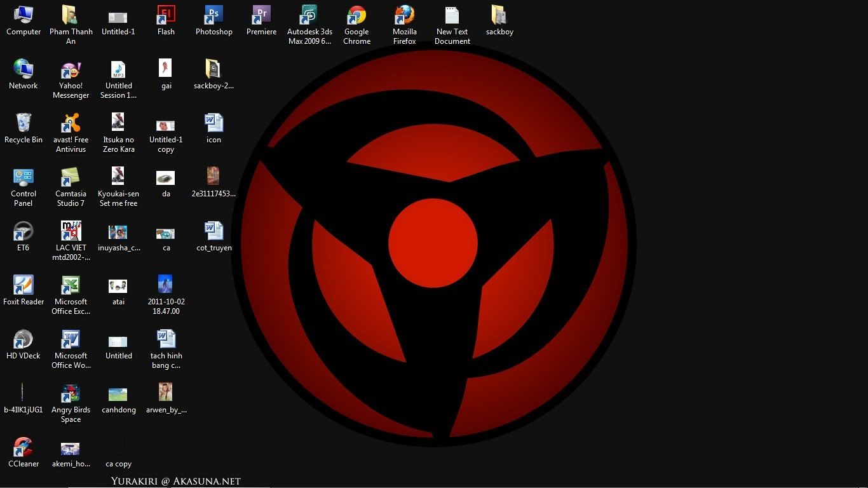Launch HD VDeck shortcut
This screenshot has height=488, width=868.
(24, 344)
